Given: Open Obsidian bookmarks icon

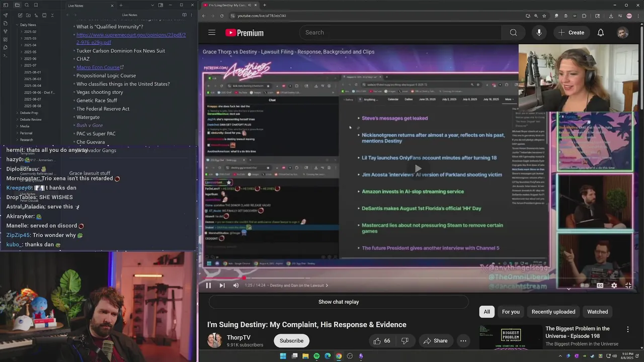Looking at the screenshot, I should (x=36, y=5).
